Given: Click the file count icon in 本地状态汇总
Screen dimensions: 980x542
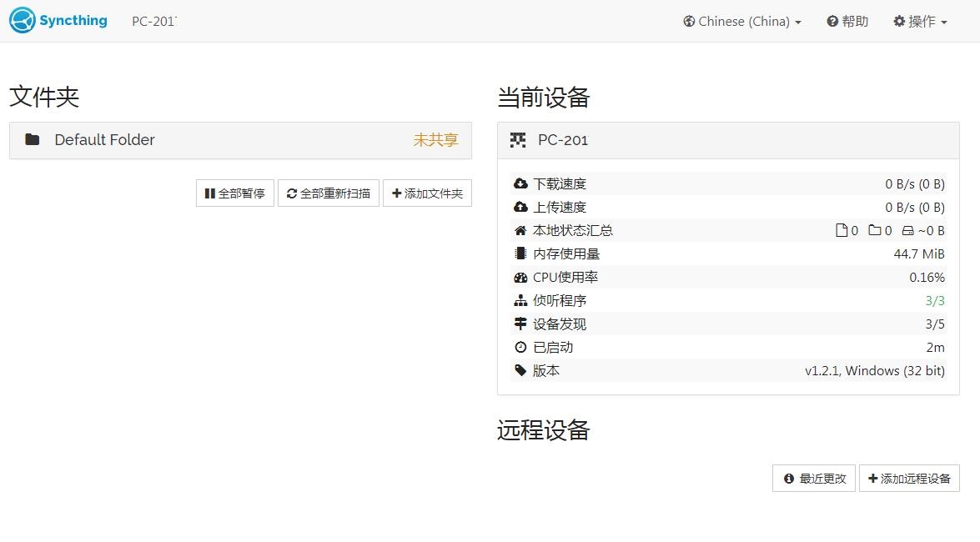Looking at the screenshot, I should [x=842, y=231].
